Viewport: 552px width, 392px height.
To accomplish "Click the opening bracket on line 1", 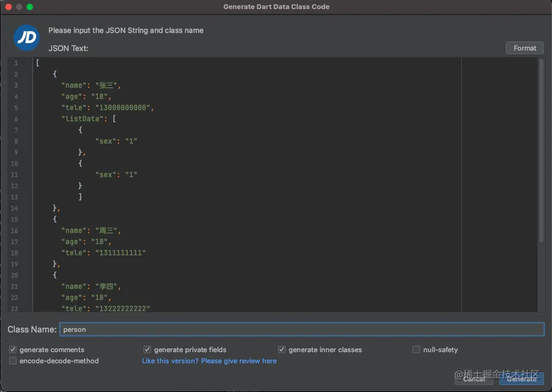I will coord(38,63).
